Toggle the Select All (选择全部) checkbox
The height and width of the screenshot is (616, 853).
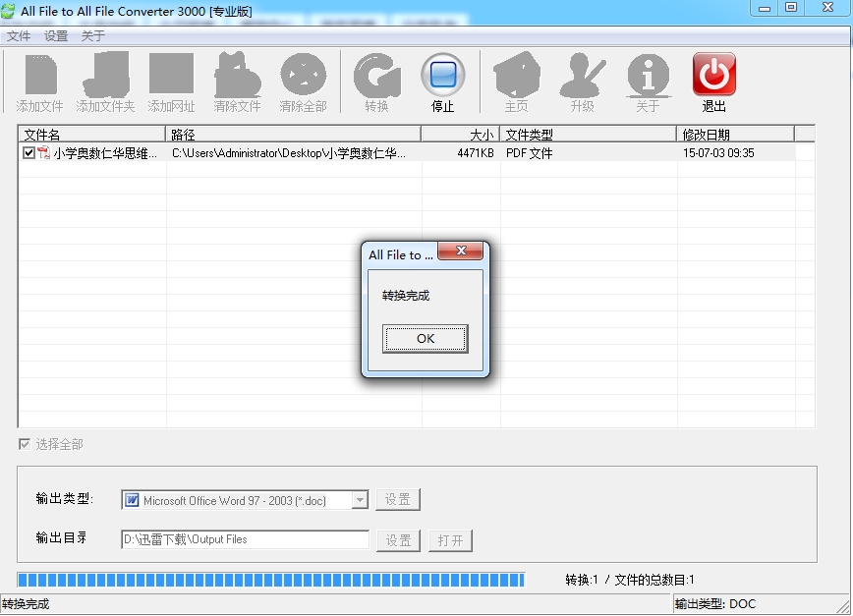[x=25, y=444]
